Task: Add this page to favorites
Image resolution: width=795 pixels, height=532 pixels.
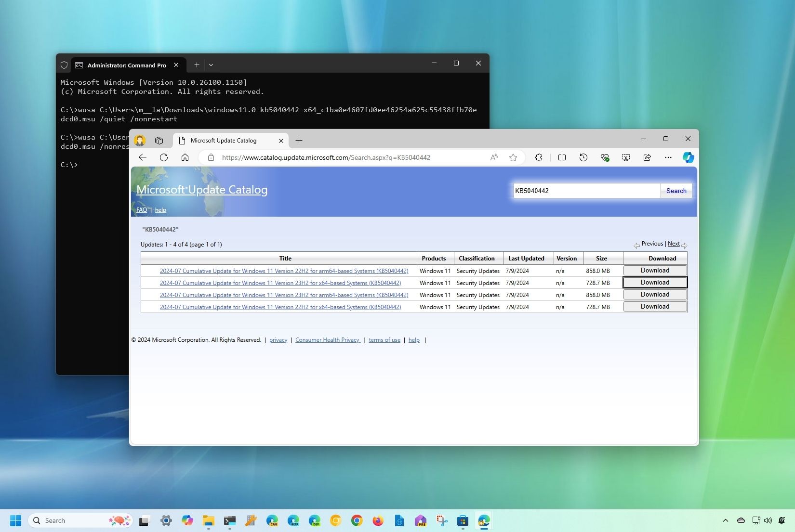Action: (x=513, y=157)
